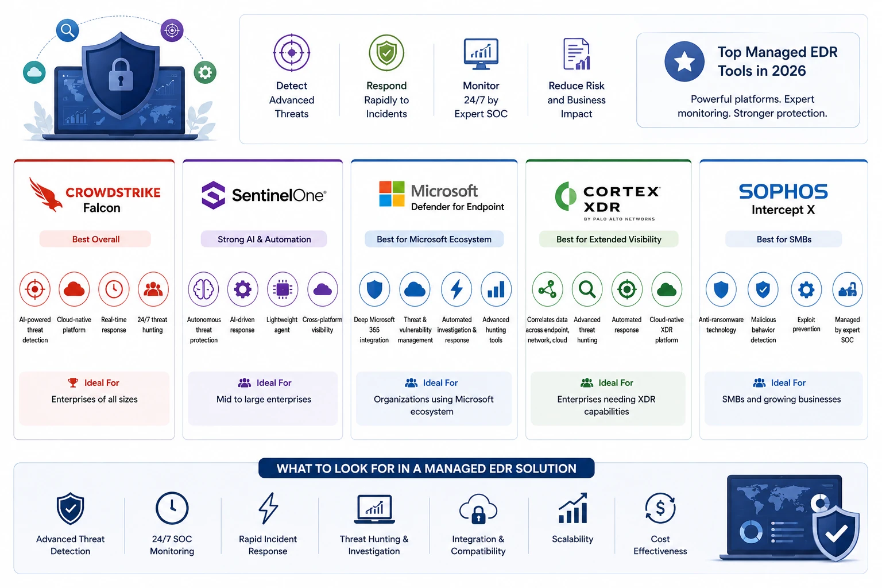Click the Threat Hunting & Investigation laptop icon
The image size is (882, 588).
tap(374, 509)
